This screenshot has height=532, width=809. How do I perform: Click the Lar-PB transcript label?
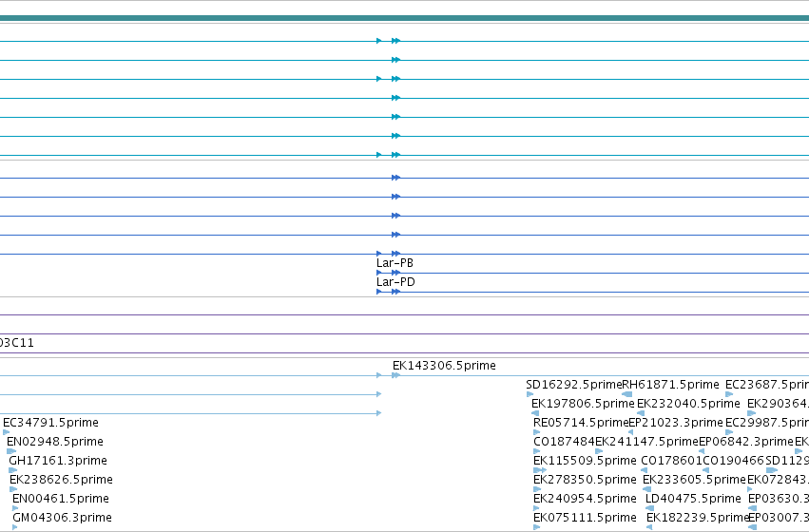(395, 263)
